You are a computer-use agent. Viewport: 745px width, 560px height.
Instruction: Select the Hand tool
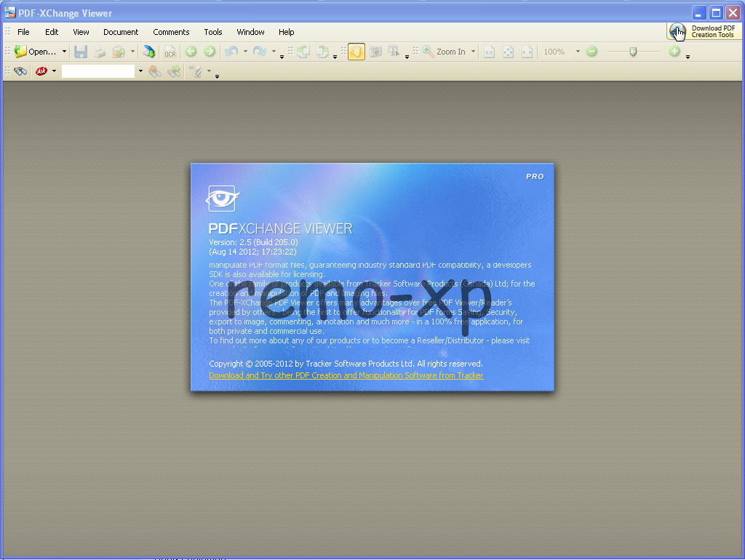click(356, 52)
